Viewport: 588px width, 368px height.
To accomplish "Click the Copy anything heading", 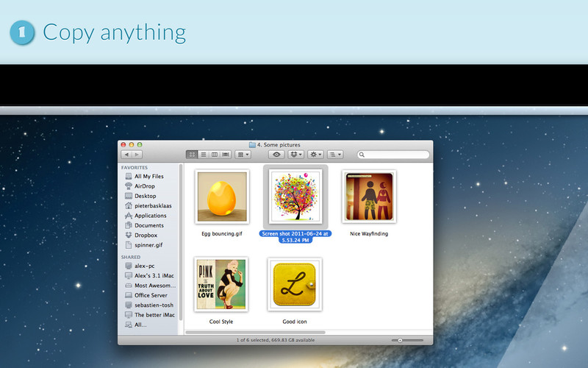I will (x=115, y=32).
